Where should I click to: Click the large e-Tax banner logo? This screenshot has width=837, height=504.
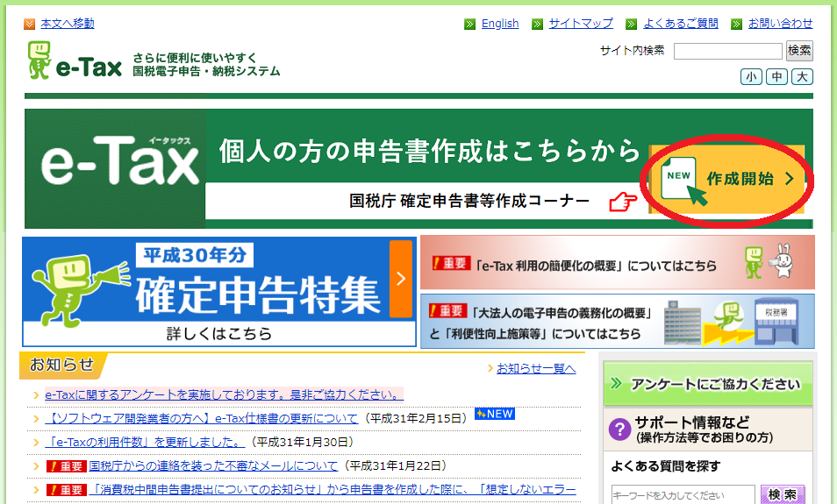click(x=119, y=160)
